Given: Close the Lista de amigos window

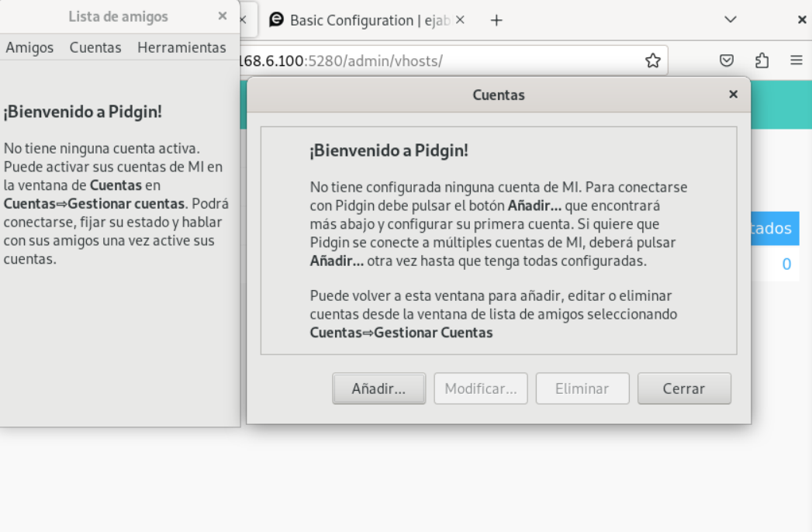Looking at the screenshot, I should click(x=223, y=16).
